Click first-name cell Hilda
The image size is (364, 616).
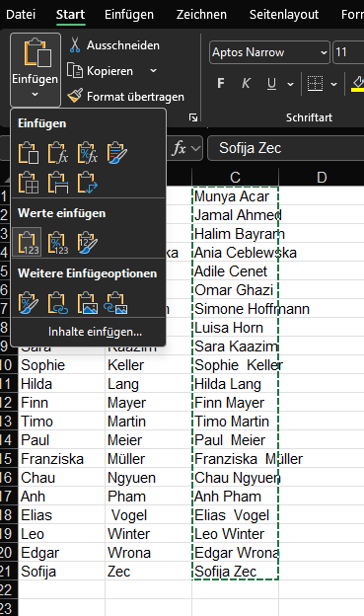pyautogui.click(x=61, y=384)
